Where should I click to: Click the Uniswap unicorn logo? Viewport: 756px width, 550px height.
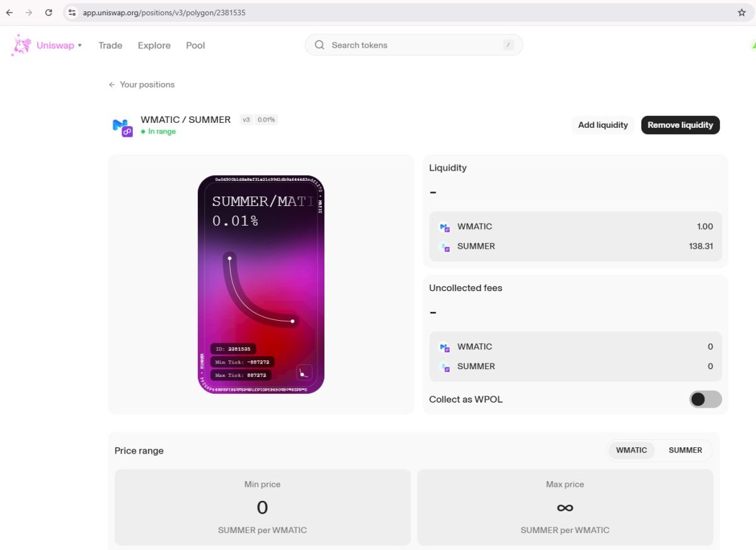[21, 45]
